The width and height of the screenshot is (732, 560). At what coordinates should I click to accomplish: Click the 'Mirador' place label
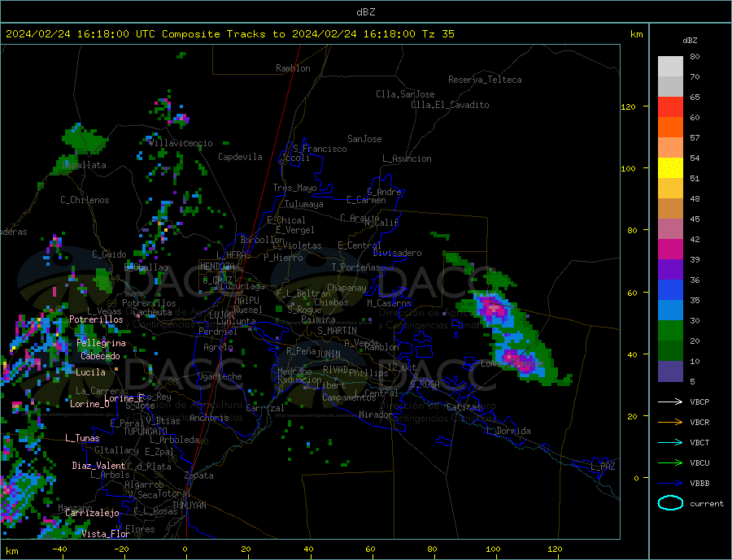point(376,415)
